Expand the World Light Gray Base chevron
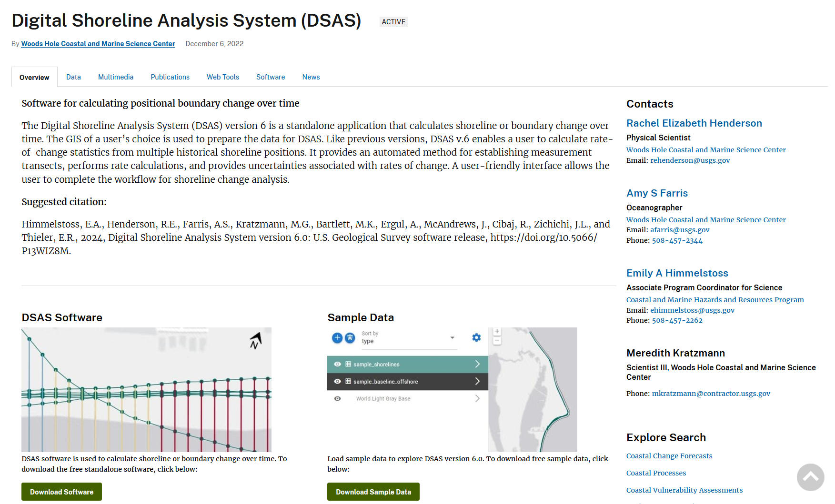Viewport: 835px width, 504px height. [x=477, y=398]
